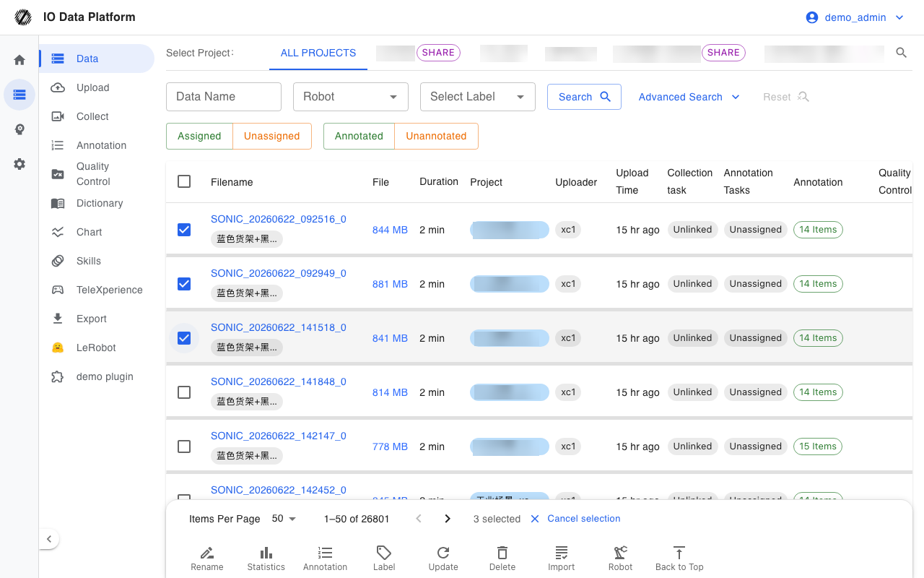Open file SONIC_20260622_141848_0 link
Image resolution: width=924 pixels, height=578 pixels.
[279, 381]
